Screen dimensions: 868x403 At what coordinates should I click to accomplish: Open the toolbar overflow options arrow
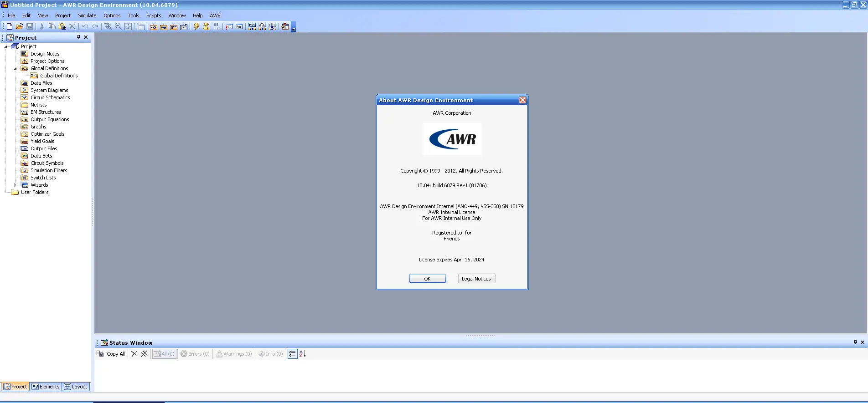click(294, 27)
